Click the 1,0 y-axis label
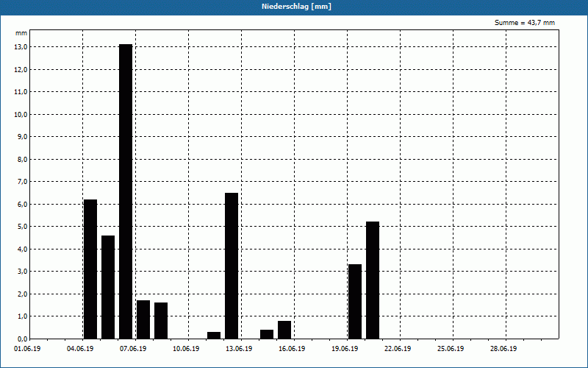 click(23, 316)
